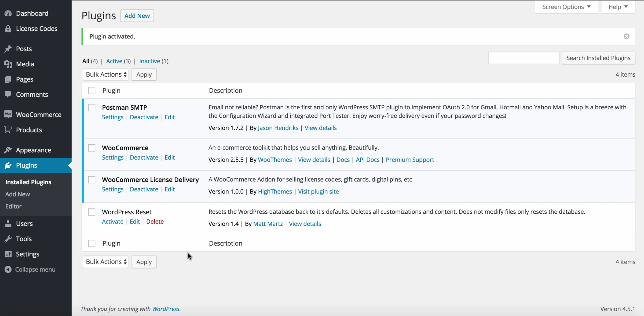The height and width of the screenshot is (316, 644).
Task: Filter plugins by Inactive (1)
Action: pos(154,61)
